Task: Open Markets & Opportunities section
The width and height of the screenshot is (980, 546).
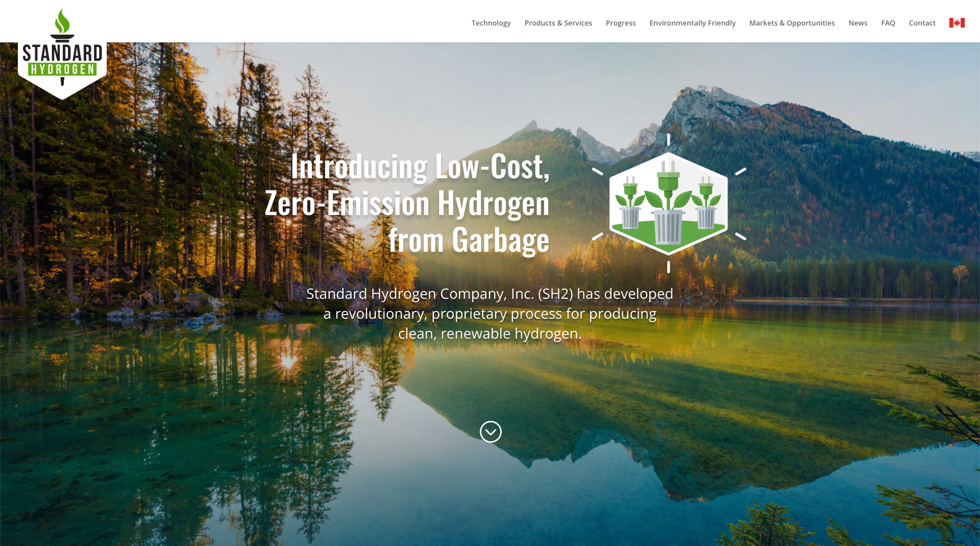Action: click(x=792, y=23)
